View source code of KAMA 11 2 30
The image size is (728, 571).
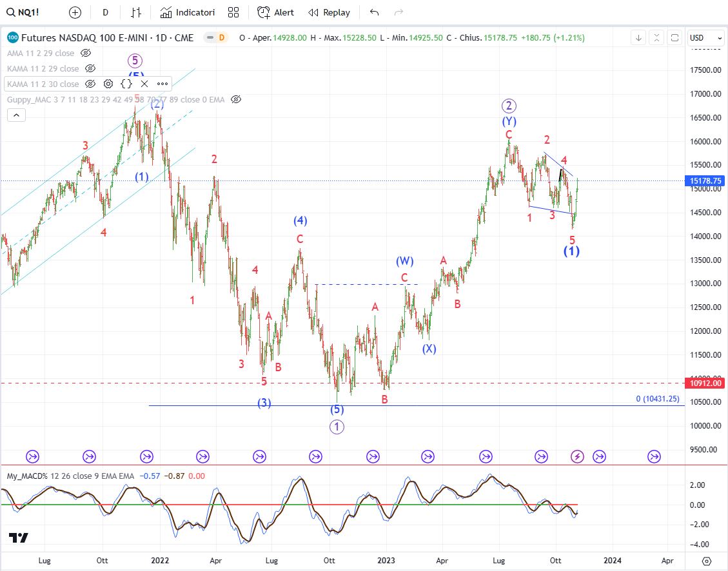coord(126,84)
